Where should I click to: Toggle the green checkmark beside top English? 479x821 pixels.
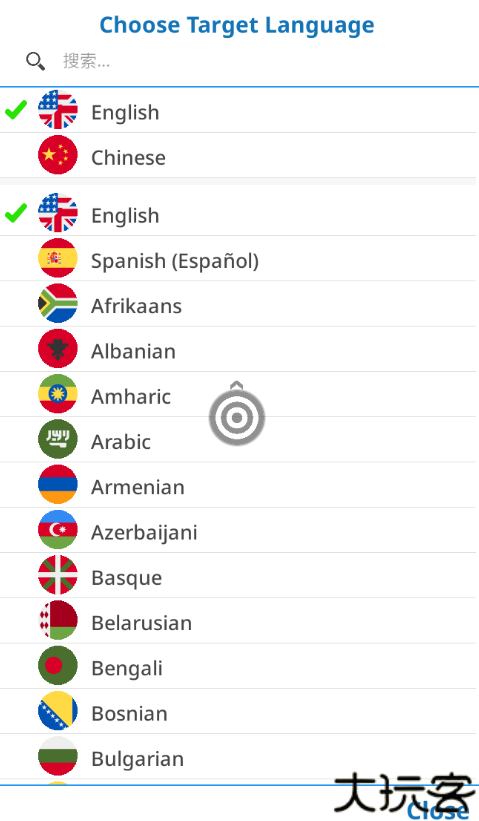click(x=16, y=110)
